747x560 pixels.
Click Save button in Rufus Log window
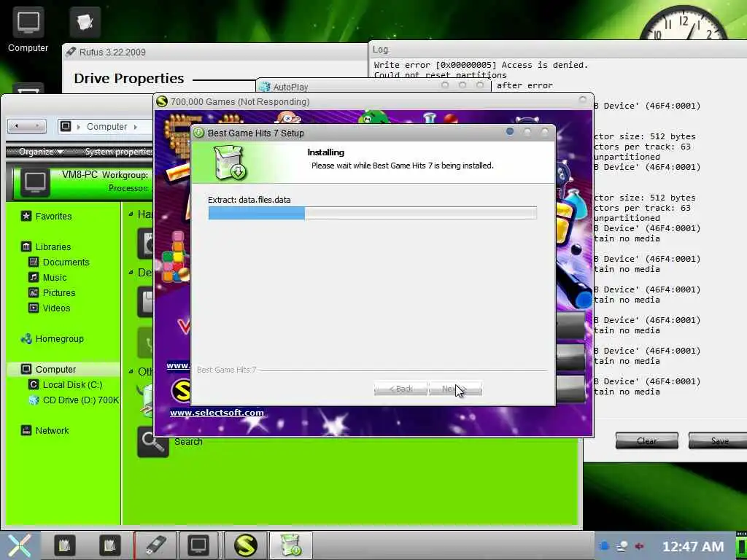(x=719, y=441)
